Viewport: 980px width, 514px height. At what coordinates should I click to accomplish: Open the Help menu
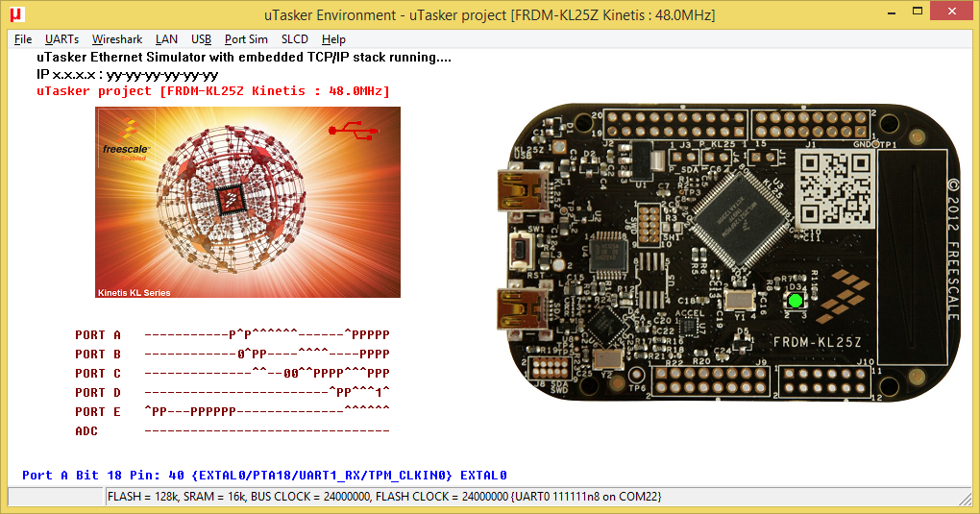[x=333, y=39]
